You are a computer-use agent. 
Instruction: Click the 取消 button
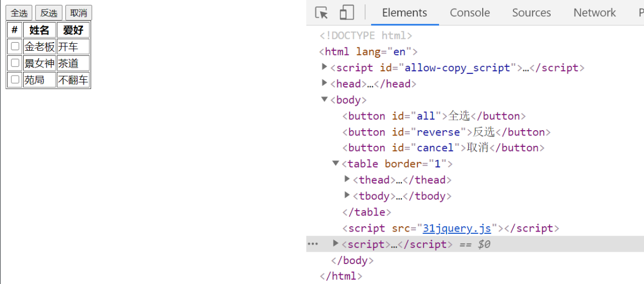[79, 13]
